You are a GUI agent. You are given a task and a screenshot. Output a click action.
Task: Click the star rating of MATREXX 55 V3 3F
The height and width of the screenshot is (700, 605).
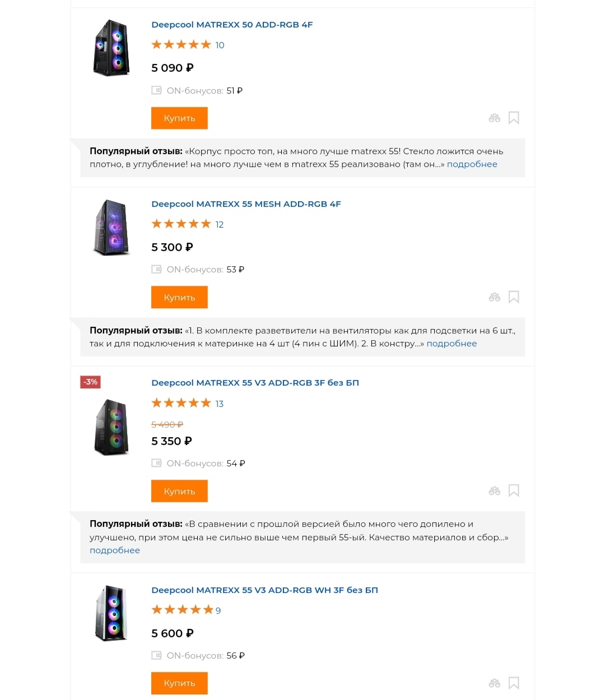[x=181, y=404]
